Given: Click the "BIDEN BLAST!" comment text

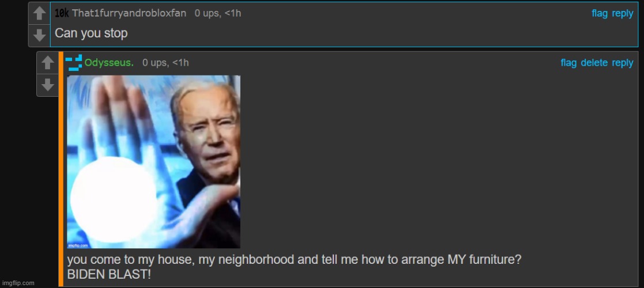Looking at the screenshot, I should [109, 274].
